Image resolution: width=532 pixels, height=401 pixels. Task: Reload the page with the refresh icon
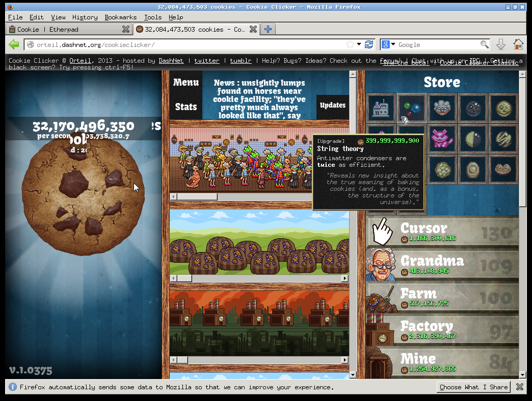click(x=369, y=44)
